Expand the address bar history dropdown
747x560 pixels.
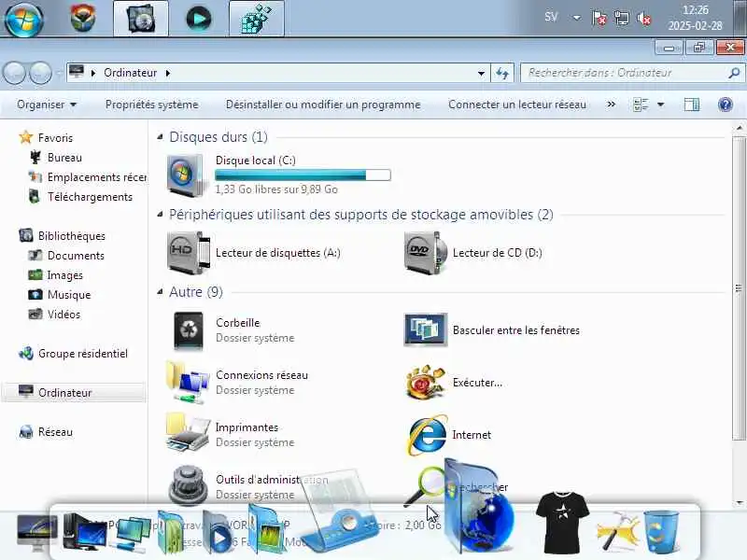[481, 74]
